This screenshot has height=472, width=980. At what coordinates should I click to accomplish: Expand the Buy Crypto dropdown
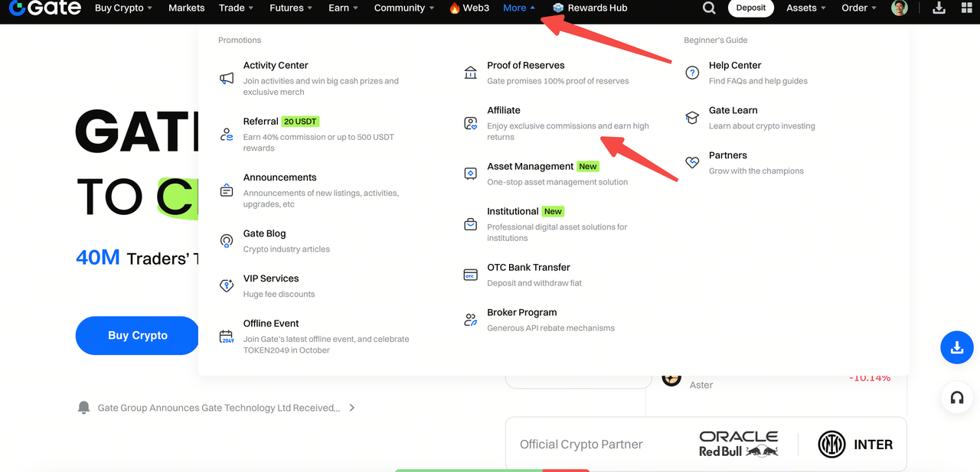click(x=122, y=8)
